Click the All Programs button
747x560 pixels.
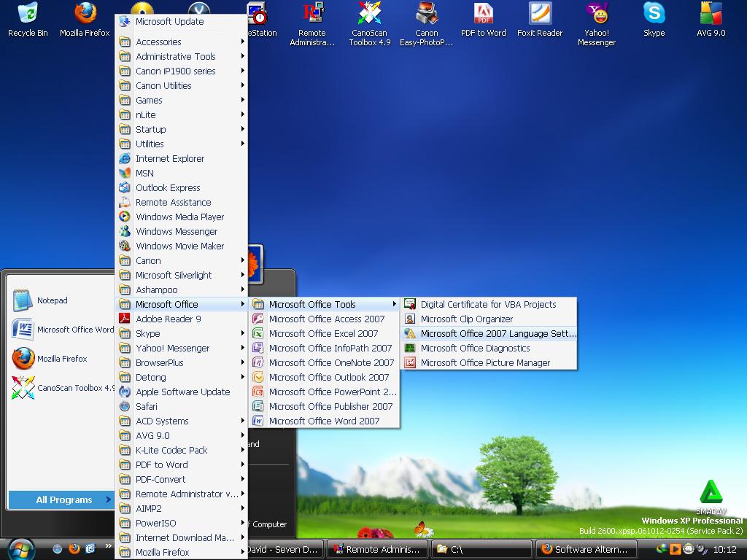coord(61,499)
